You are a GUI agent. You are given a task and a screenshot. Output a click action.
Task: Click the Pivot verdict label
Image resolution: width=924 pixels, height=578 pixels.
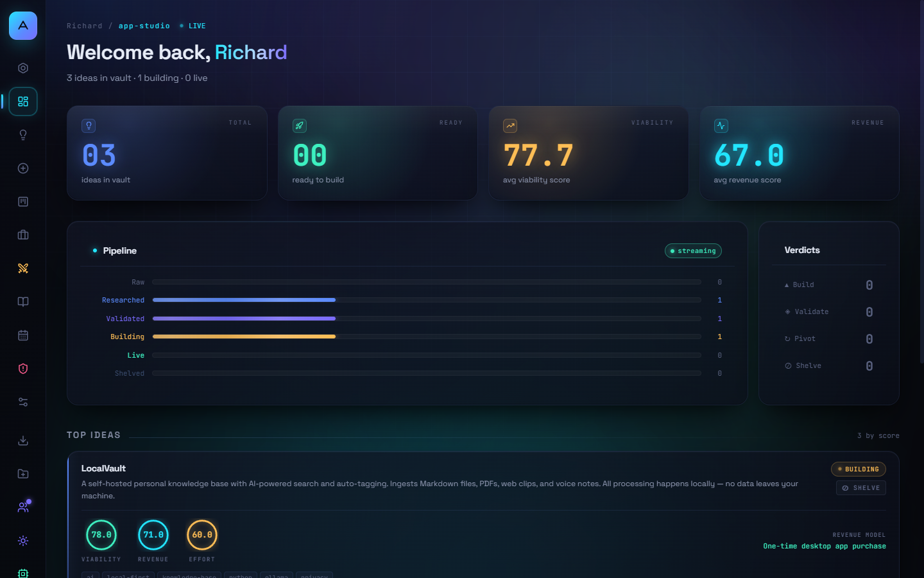click(805, 339)
